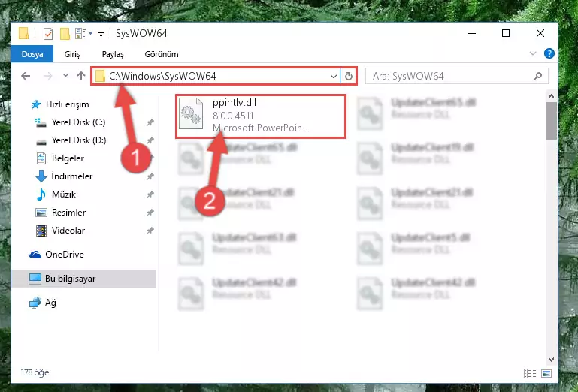
Task: Click the pin icon beside Videolar
Action: click(150, 231)
